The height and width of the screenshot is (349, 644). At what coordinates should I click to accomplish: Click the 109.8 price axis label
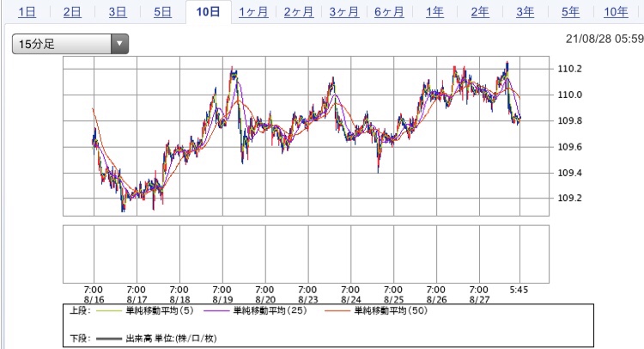click(569, 121)
